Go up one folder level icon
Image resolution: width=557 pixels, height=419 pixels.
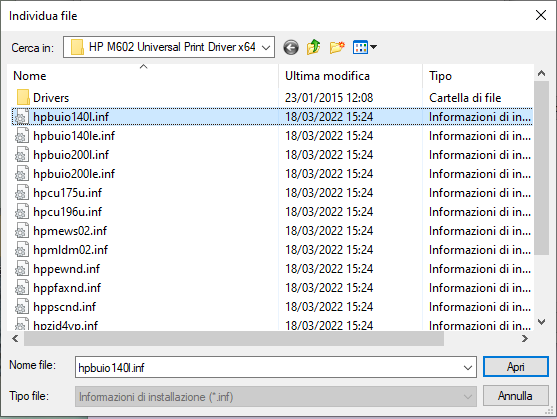coord(313,47)
